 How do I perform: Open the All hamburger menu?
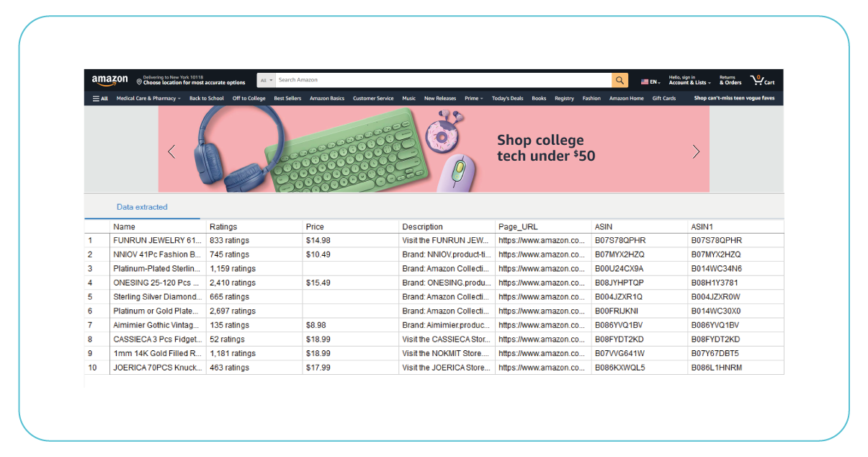tap(100, 98)
